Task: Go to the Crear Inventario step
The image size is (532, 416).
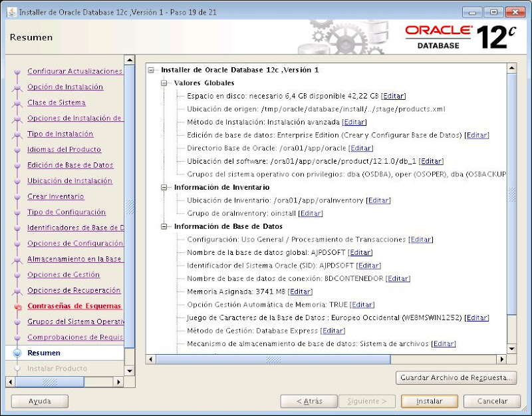Action: pos(56,196)
